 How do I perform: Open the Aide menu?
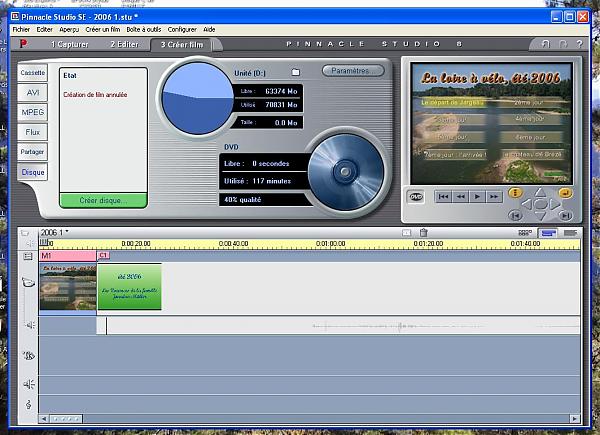pos(209,29)
